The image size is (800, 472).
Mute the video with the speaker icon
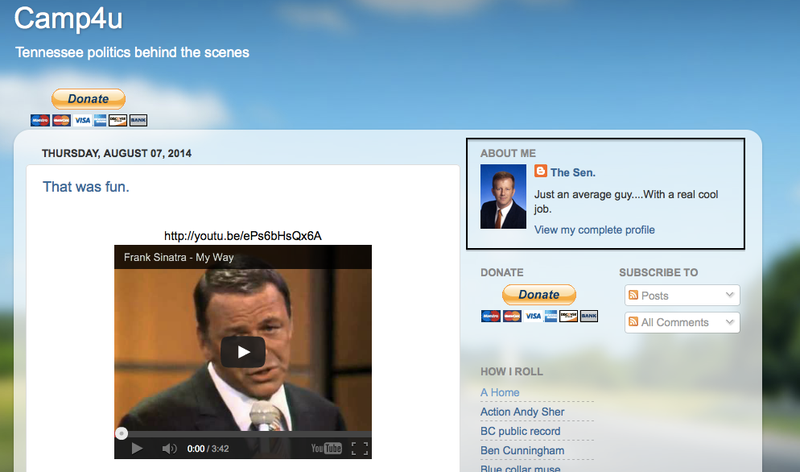tap(169, 449)
